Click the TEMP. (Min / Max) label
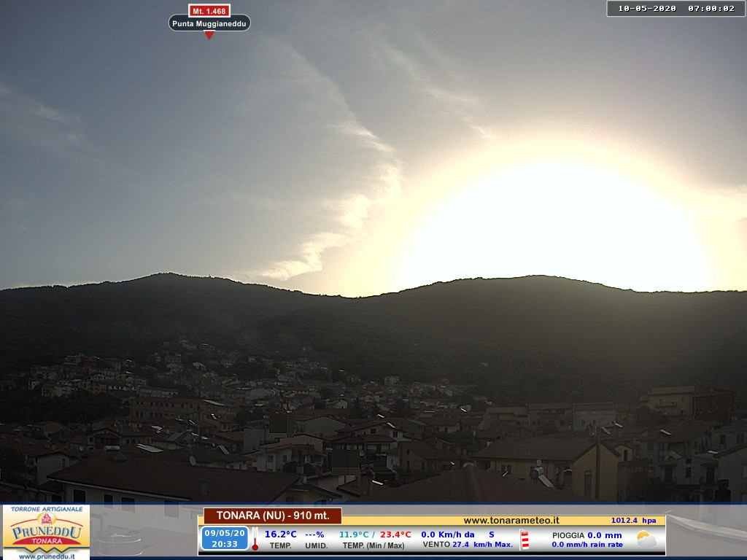The image size is (747, 560). pyautogui.click(x=373, y=545)
